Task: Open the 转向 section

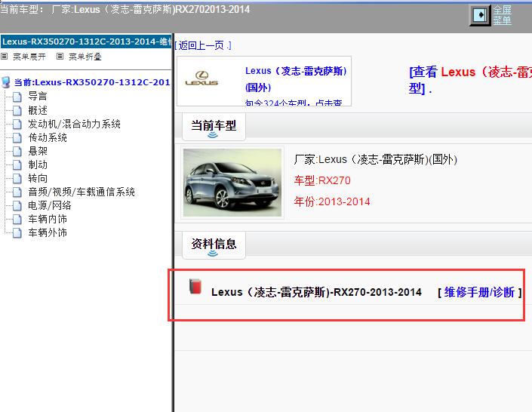Action: click(x=38, y=178)
